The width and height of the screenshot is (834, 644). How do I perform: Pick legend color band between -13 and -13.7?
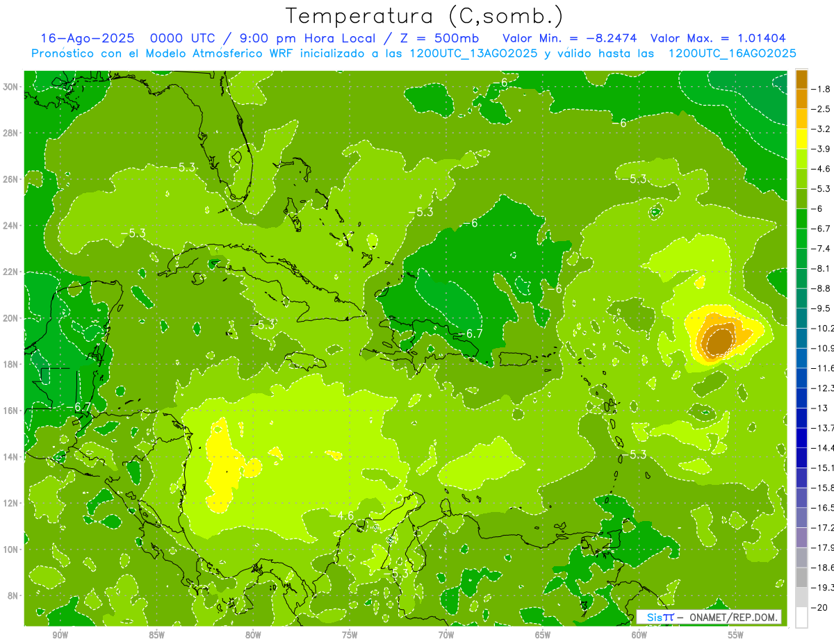coord(801,418)
